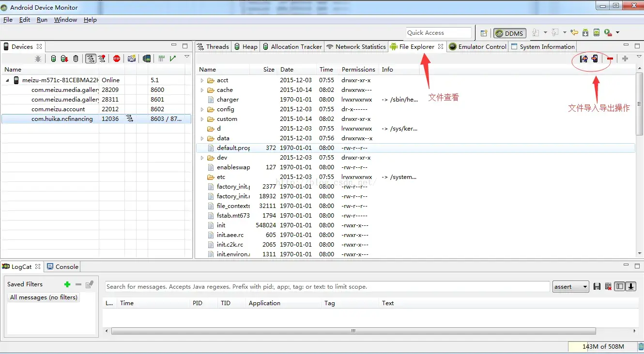This screenshot has height=354, width=644.
Task: Pull a file from the device
Action: click(x=583, y=58)
